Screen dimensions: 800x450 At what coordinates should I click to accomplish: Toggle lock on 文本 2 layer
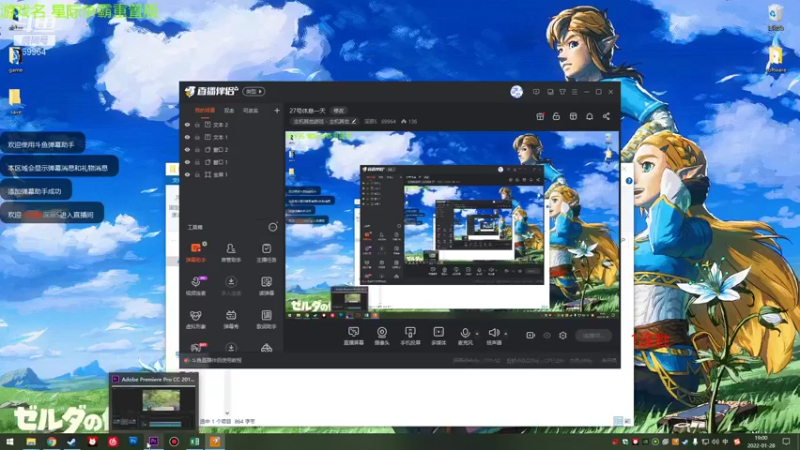(197, 124)
